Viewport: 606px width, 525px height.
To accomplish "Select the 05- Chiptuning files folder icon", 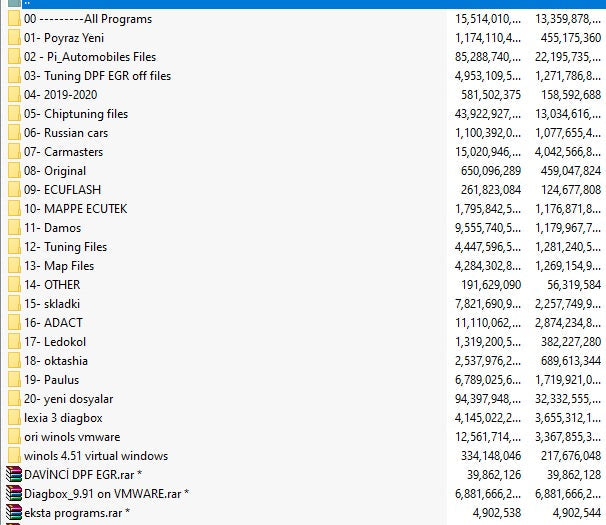I will pos(13,114).
